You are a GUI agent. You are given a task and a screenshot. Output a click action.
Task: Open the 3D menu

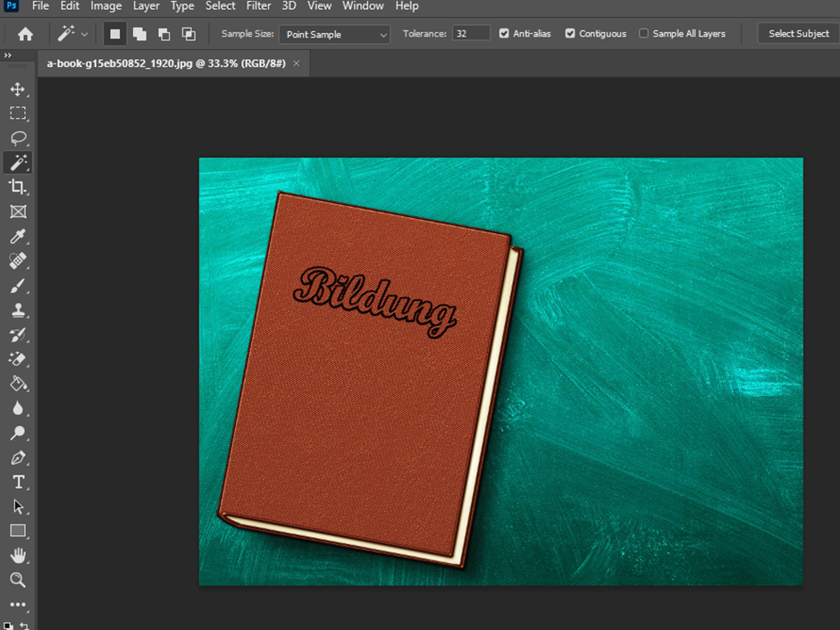(289, 6)
